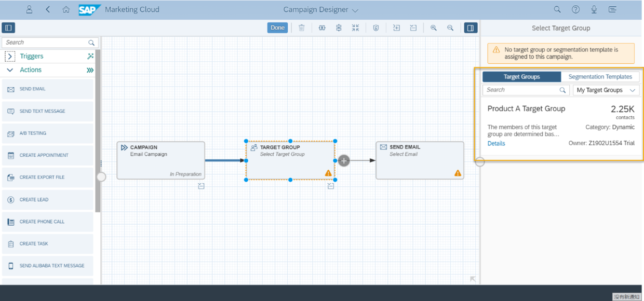The height and width of the screenshot is (301, 644).
Task: Click the Actions triple arrow icon
Action: pyautogui.click(x=90, y=70)
